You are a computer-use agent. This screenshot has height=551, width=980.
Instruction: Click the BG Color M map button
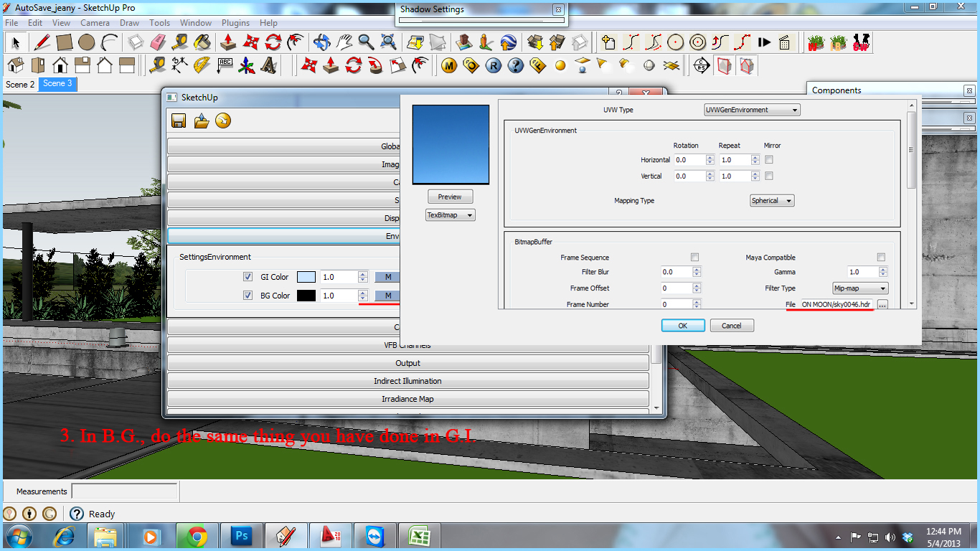pyautogui.click(x=388, y=296)
